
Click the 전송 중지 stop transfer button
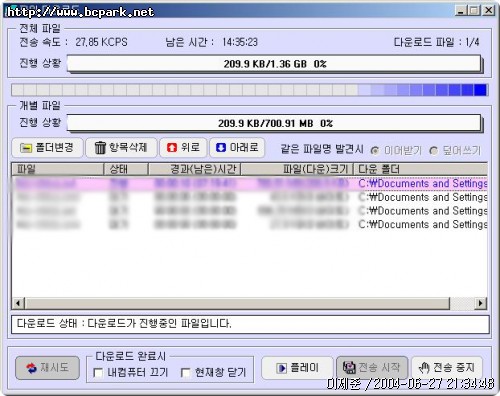pos(447,368)
